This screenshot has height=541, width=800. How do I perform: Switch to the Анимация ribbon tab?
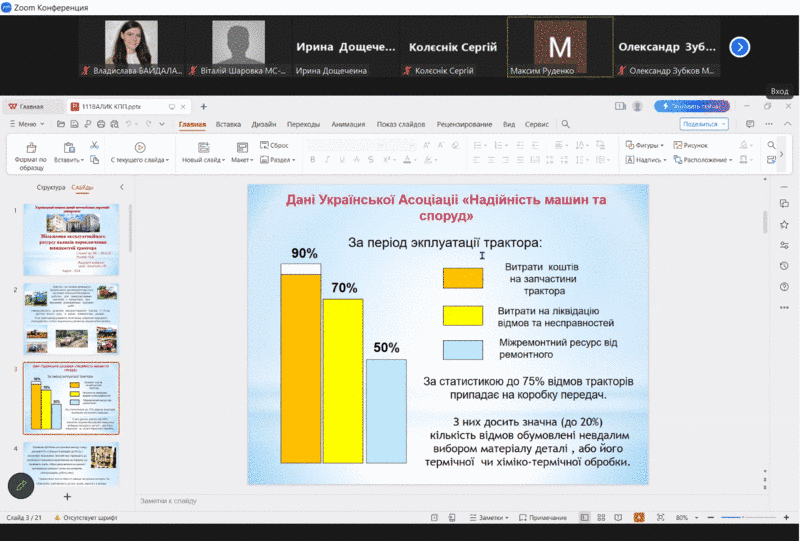[348, 124]
